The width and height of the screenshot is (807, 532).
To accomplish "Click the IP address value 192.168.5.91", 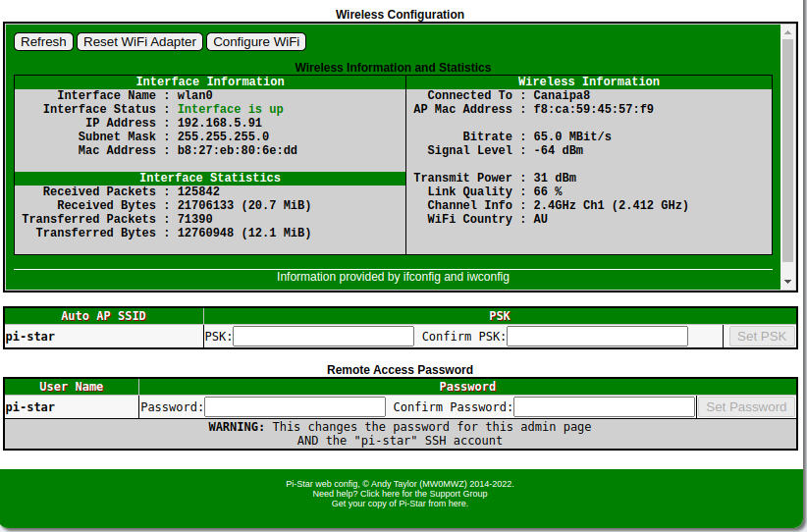I will pyautogui.click(x=219, y=123).
